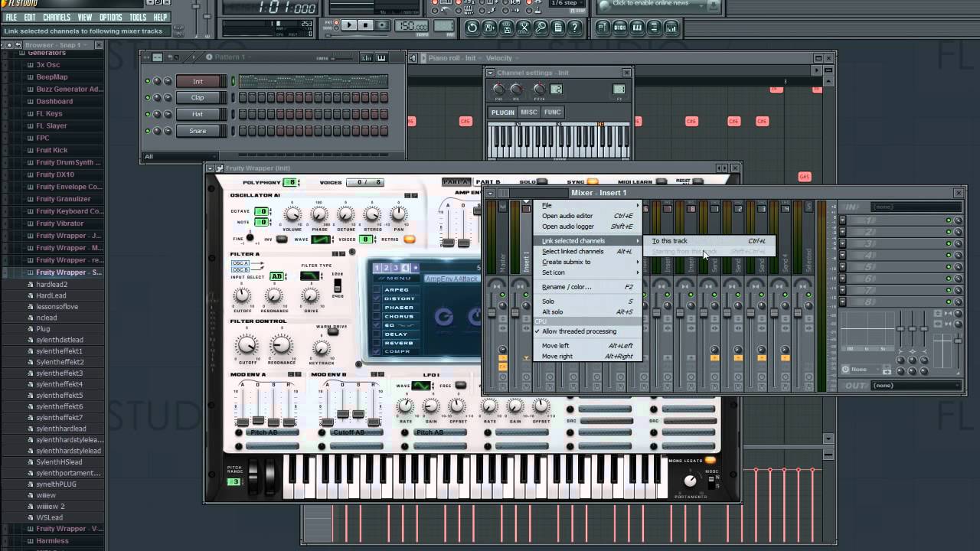The height and width of the screenshot is (551, 980).
Task: Open the step sequencer toolbar icon
Action: point(620,28)
